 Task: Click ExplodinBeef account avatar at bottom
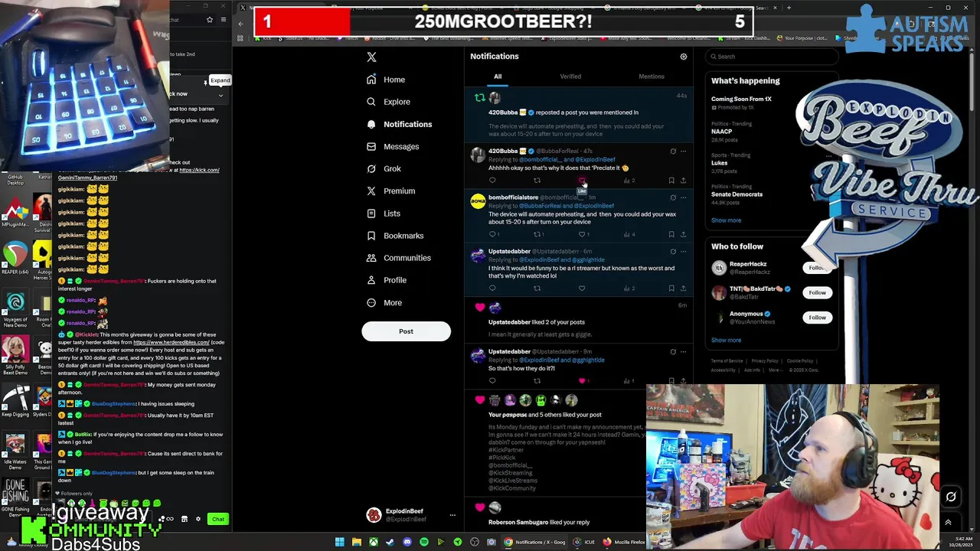[x=374, y=516]
